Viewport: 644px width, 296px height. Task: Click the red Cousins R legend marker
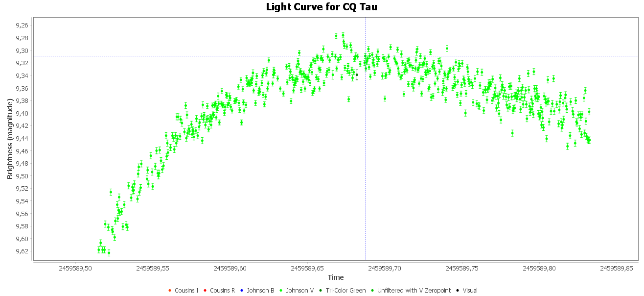coord(205,291)
